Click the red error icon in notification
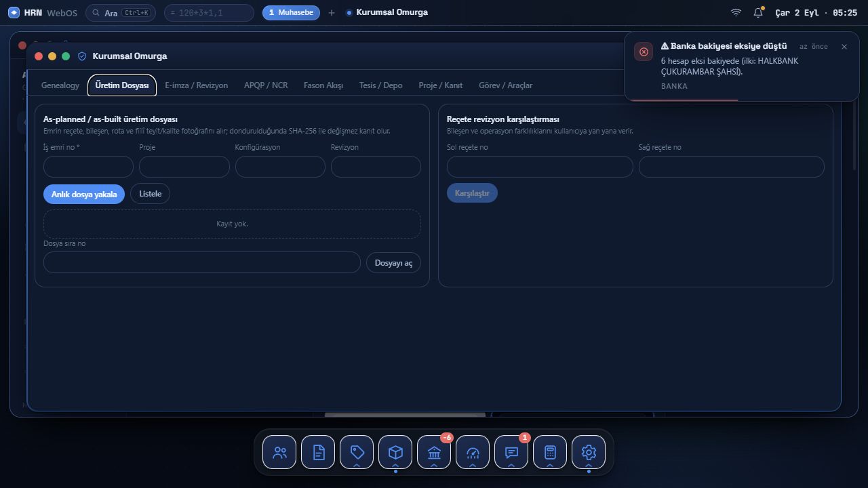This screenshot has width=868, height=488. pyautogui.click(x=644, y=52)
